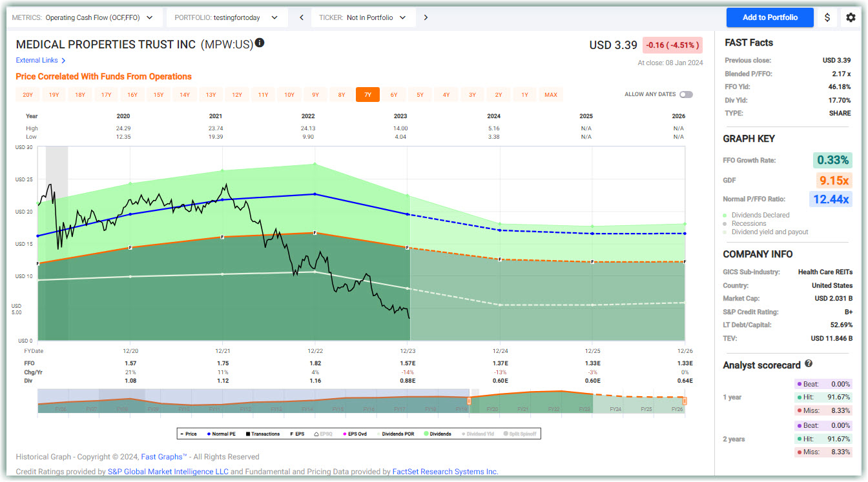Click the left handle of timeline range slider
Image resolution: width=868 pixels, height=482 pixels.
pos(470,401)
